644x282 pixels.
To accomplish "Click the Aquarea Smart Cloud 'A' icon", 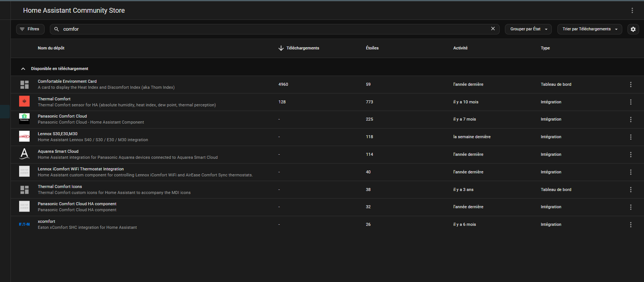I will coord(24,154).
